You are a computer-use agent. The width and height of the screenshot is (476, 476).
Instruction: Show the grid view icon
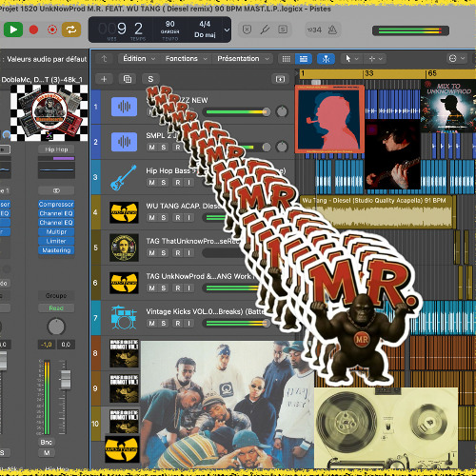pyautogui.click(x=286, y=59)
